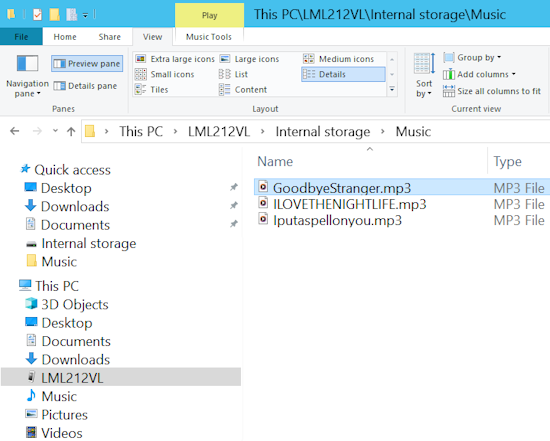Click Size all columns to fit
Screen dimensions: 550x441
pos(492,91)
